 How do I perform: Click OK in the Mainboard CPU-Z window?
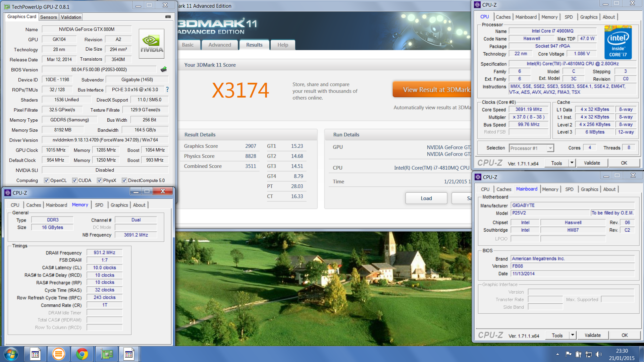625,335
